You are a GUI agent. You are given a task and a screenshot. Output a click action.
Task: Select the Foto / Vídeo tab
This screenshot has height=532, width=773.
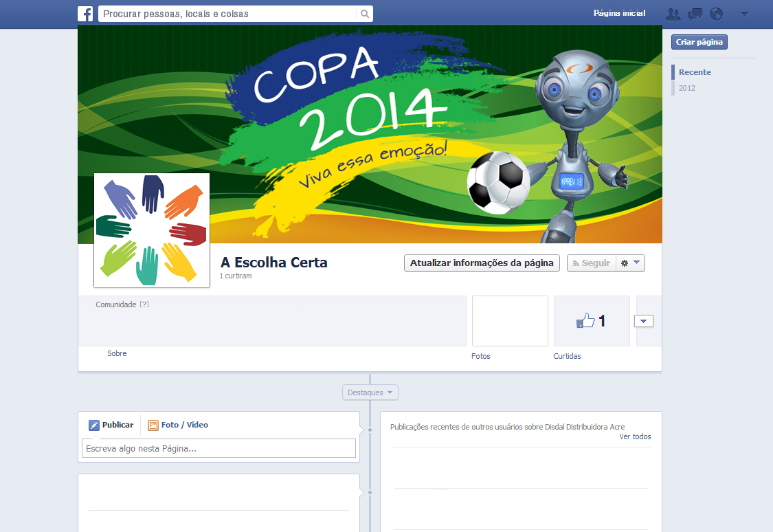(x=178, y=425)
